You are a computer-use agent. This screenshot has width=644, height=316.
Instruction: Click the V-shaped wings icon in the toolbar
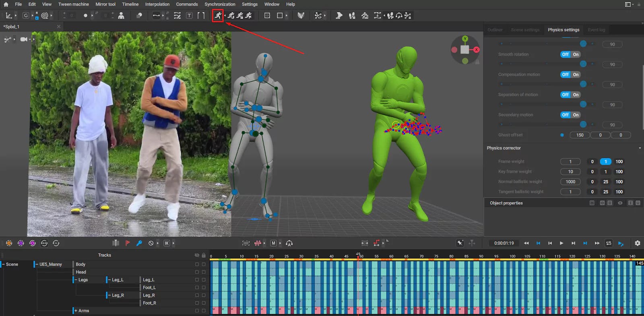click(301, 16)
